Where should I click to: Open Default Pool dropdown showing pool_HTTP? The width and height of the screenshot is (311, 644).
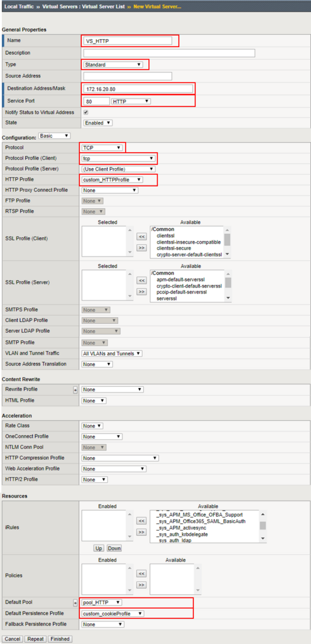(x=102, y=602)
